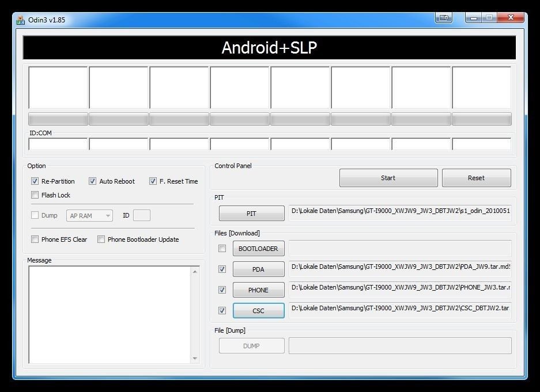The image size is (540, 392).
Task: Click the File [Dump] path field
Action: [x=400, y=345]
